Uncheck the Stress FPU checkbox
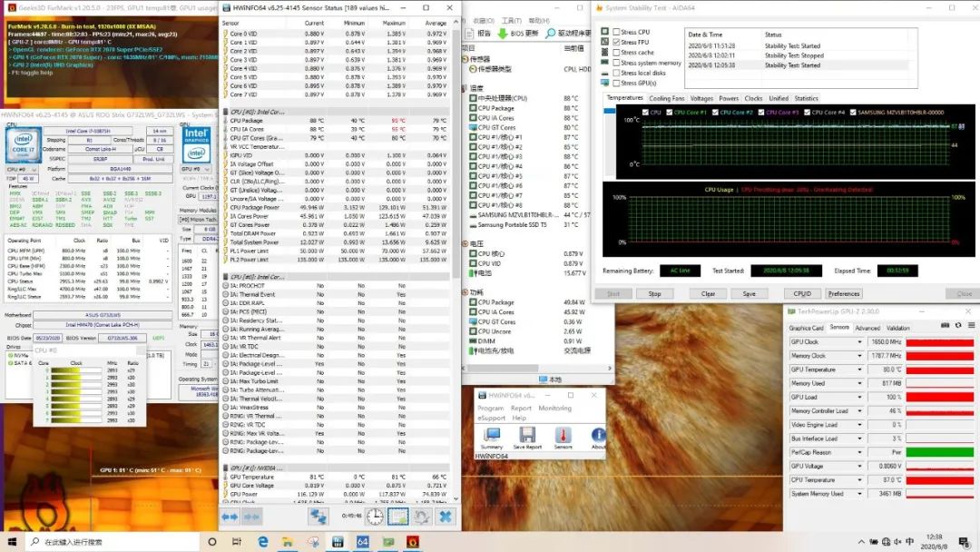 pyautogui.click(x=616, y=43)
